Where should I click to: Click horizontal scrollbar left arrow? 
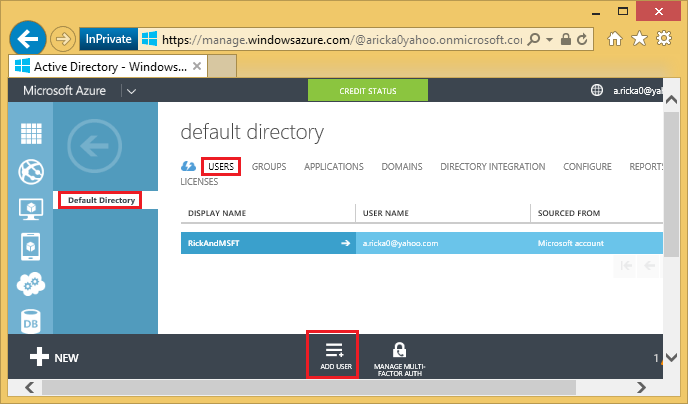pyautogui.click(x=29, y=387)
